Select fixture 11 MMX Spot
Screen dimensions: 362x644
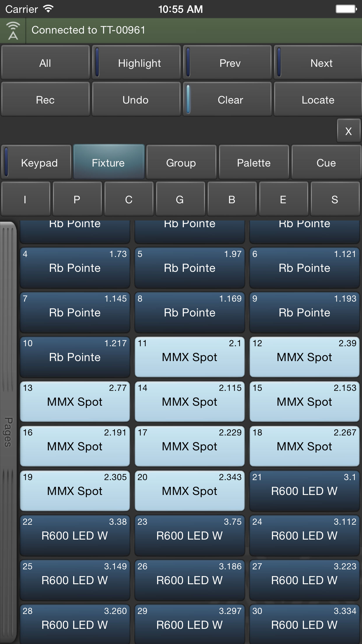(190, 357)
